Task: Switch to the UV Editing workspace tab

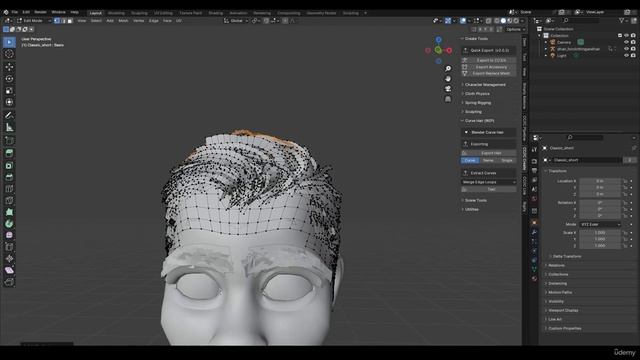Action: 163,13
